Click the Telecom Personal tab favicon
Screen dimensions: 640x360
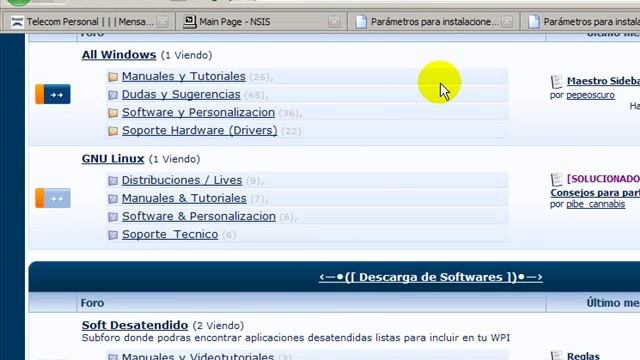(17, 22)
